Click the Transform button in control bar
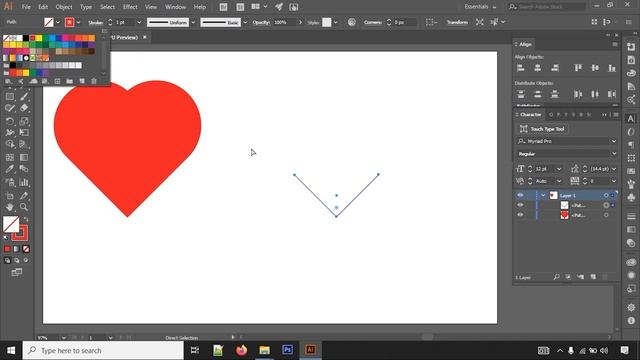640x360 pixels. (457, 22)
